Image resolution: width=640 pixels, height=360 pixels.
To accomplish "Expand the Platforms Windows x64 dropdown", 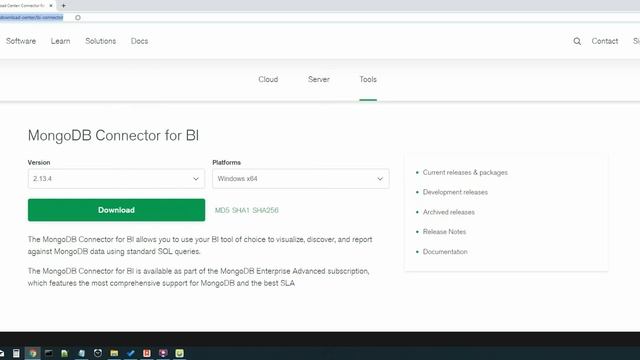I will point(301,179).
